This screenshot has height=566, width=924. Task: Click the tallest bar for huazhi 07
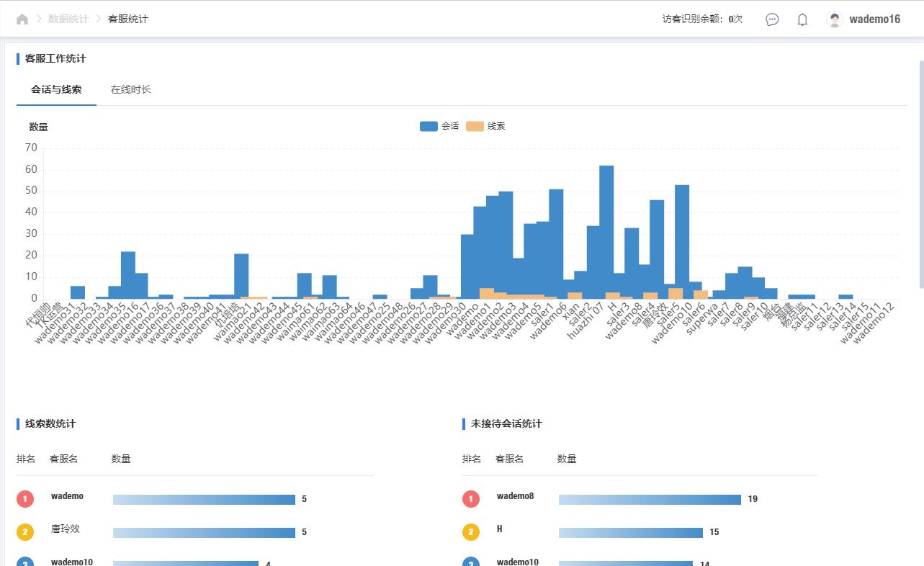coord(606,230)
